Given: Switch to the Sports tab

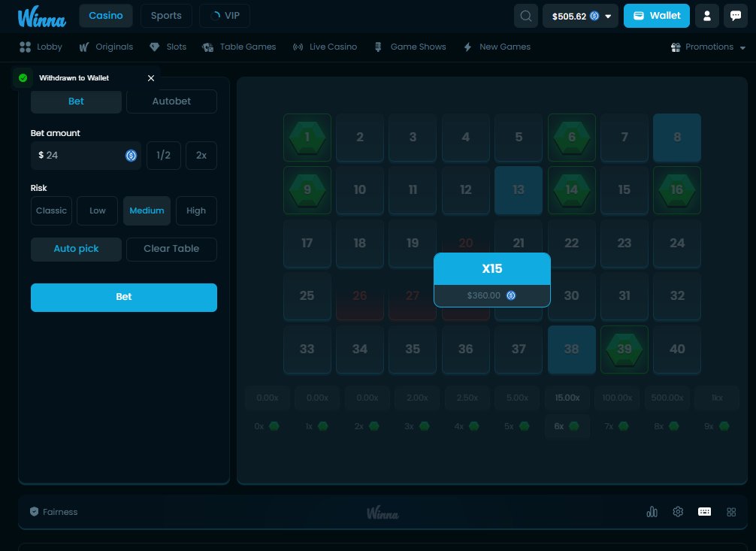Looking at the screenshot, I should tap(166, 16).
